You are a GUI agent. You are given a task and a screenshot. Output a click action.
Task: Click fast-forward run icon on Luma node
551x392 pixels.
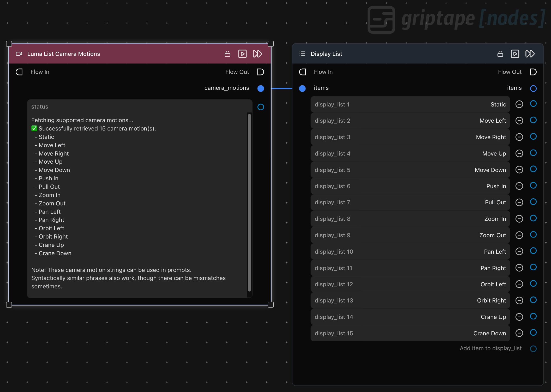tap(257, 54)
